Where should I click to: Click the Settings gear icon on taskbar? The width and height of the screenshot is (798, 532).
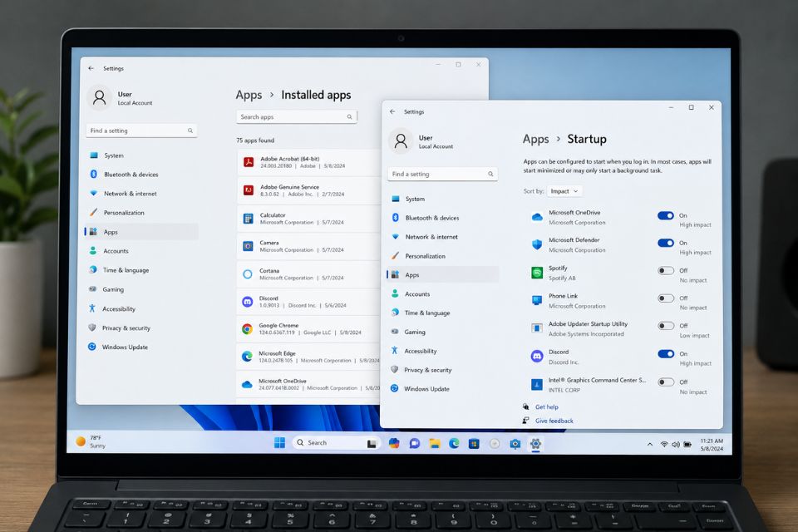(x=535, y=443)
